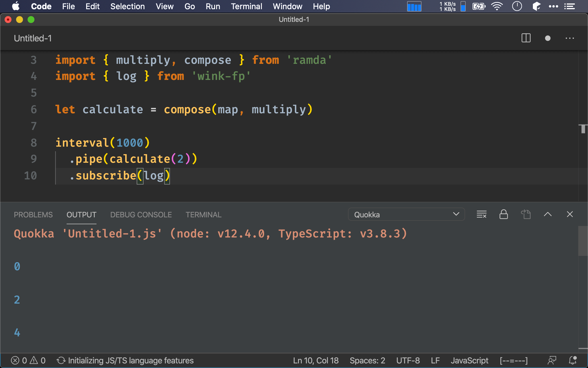This screenshot has height=368, width=588.
Task: Click the errors icon in the status bar
Action: [x=15, y=361]
